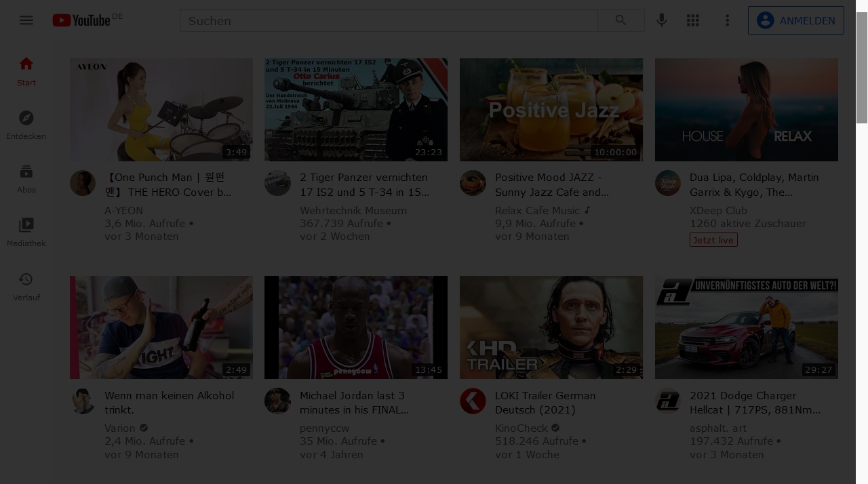
Task: Open the Varion alcohol video thumbnail
Action: tap(161, 327)
